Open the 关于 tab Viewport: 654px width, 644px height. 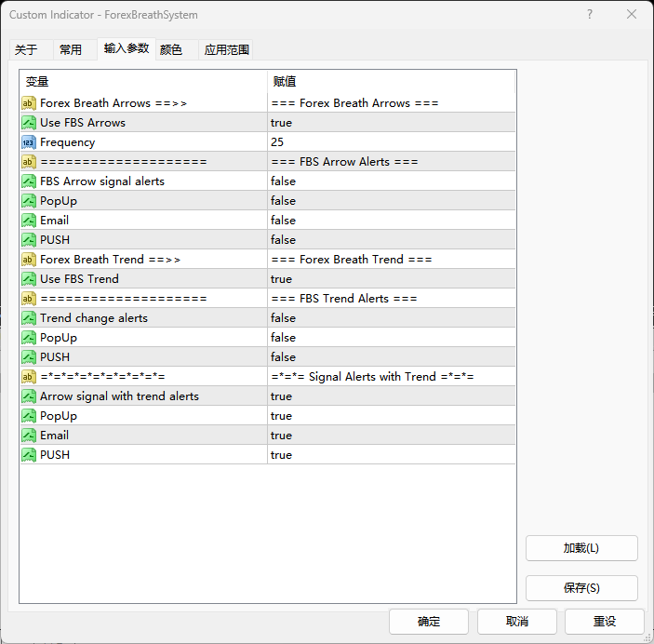point(31,49)
